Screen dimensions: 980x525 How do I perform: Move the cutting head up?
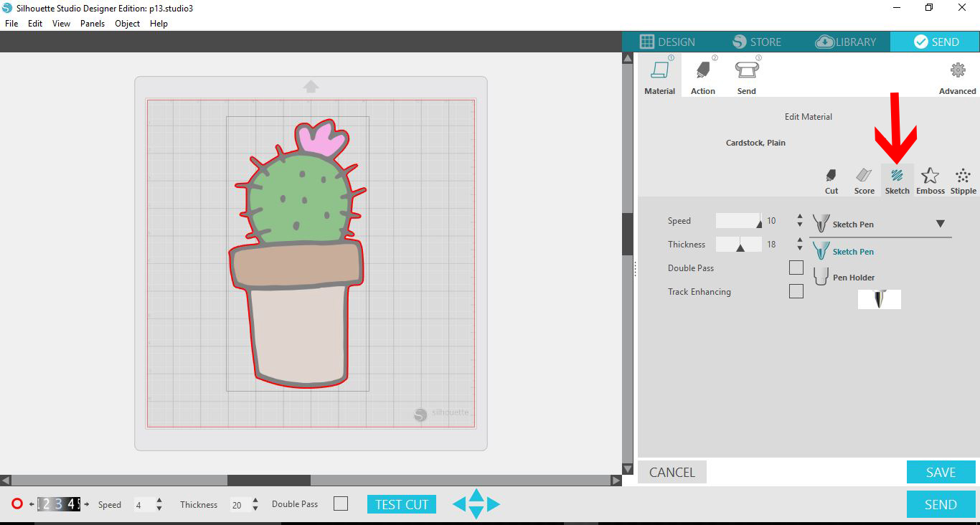[476, 495]
